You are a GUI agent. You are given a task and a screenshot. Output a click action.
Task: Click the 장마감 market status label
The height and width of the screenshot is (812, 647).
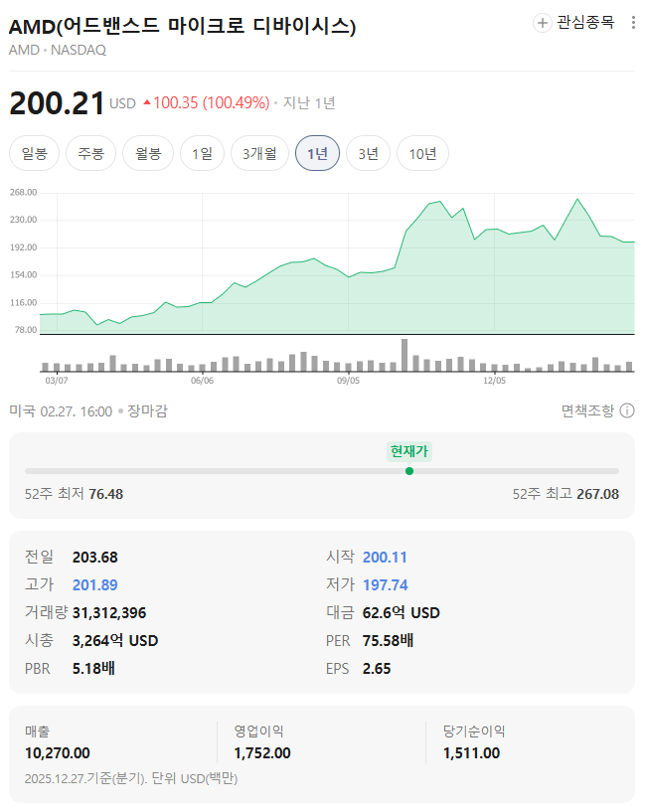[x=148, y=411]
